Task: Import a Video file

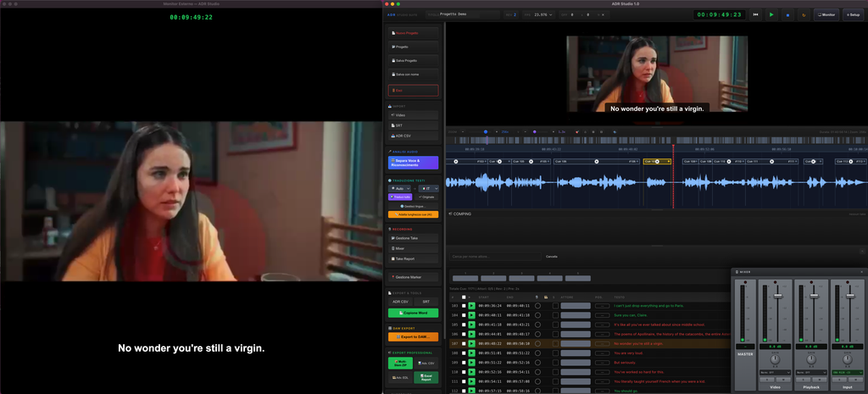Action: (414, 115)
